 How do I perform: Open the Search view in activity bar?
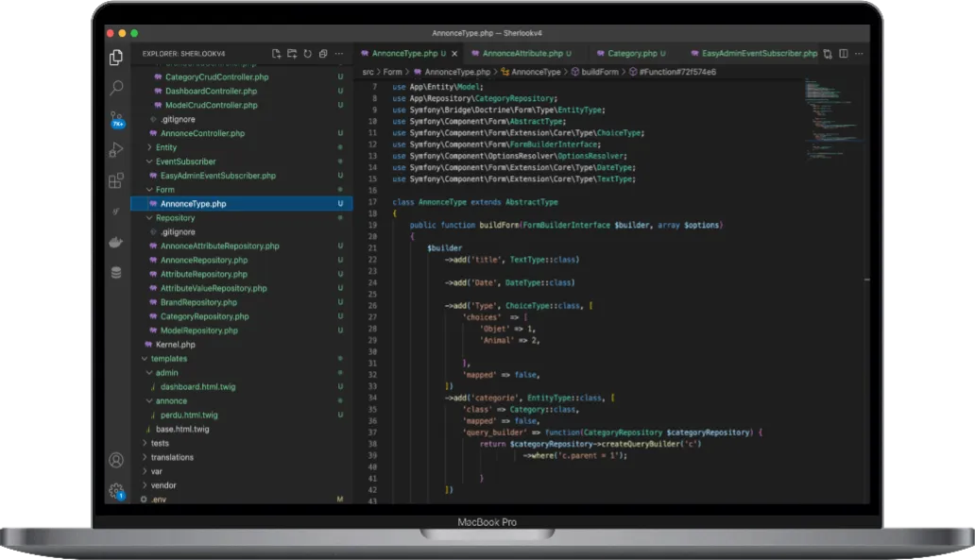coord(116,88)
